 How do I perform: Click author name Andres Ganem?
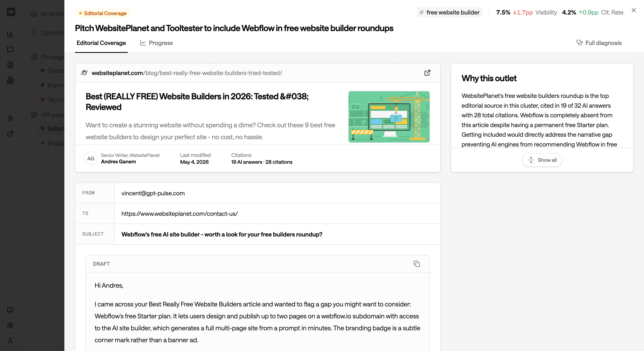(x=118, y=162)
